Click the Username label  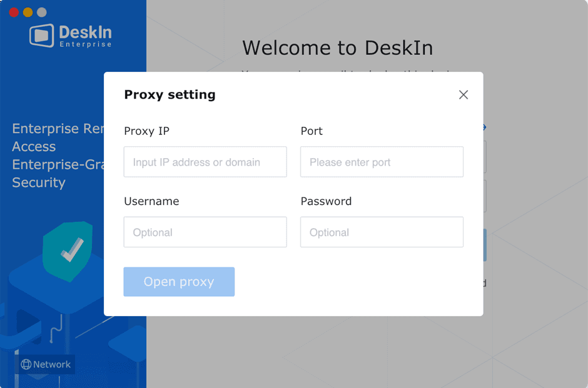[x=151, y=201]
